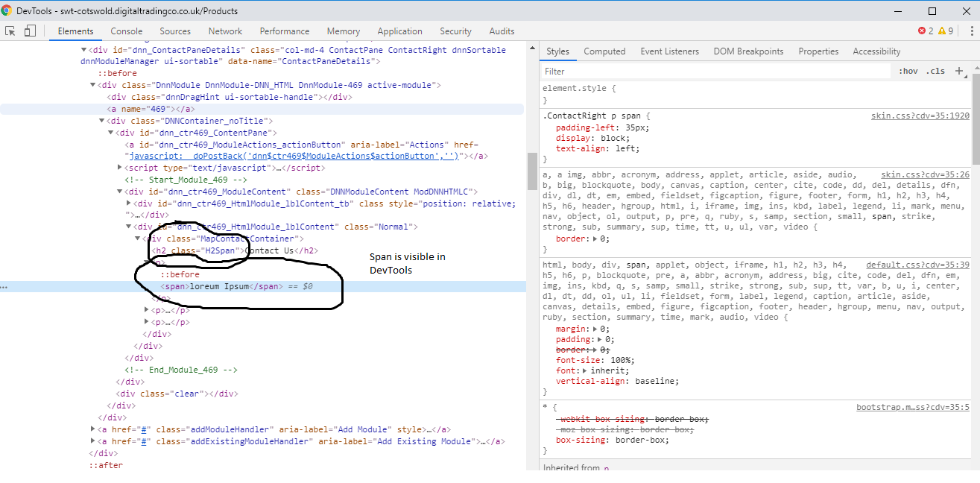
Task: Click the plus New Style Rule icon
Action: point(959,71)
